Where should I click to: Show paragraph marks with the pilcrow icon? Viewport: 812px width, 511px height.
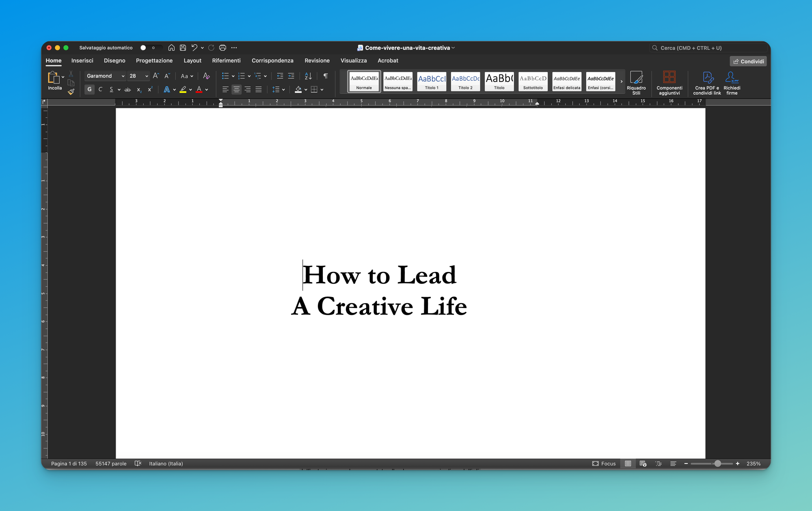tap(325, 76)
